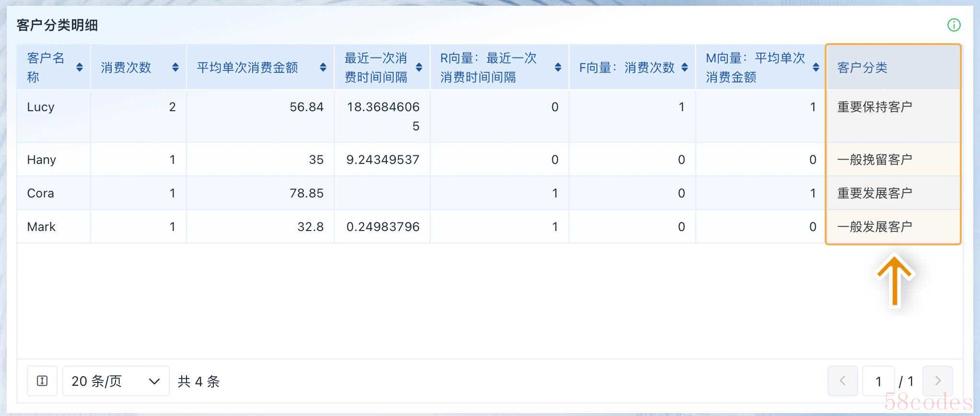
Task: Open the 20 条/页 page size dropdown
Action: coord(116,381)
